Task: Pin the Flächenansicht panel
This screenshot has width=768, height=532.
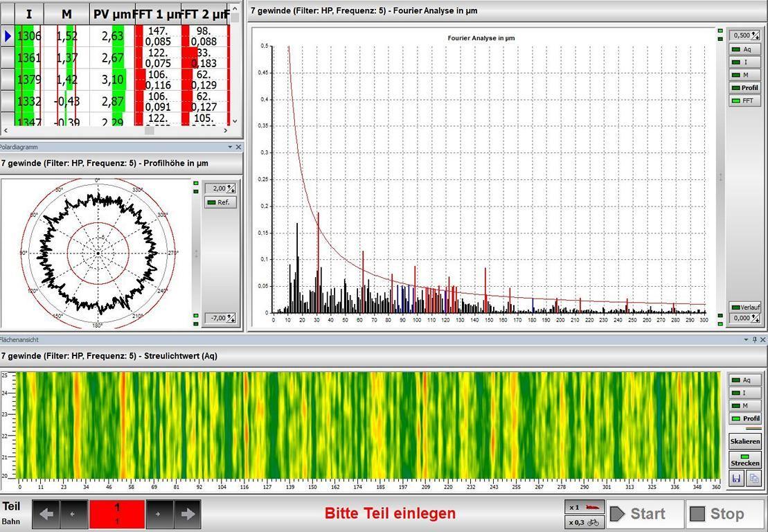Action: [756, 339]
